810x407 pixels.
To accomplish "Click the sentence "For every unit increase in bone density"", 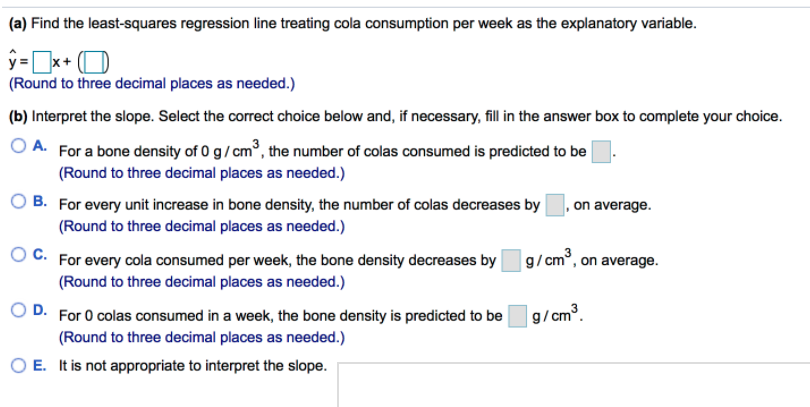I will coord(299,206).
